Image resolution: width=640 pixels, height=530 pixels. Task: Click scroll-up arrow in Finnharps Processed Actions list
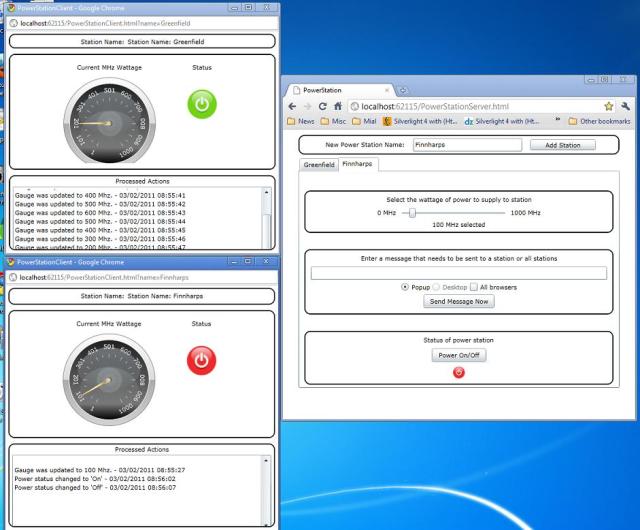[266, 460]
